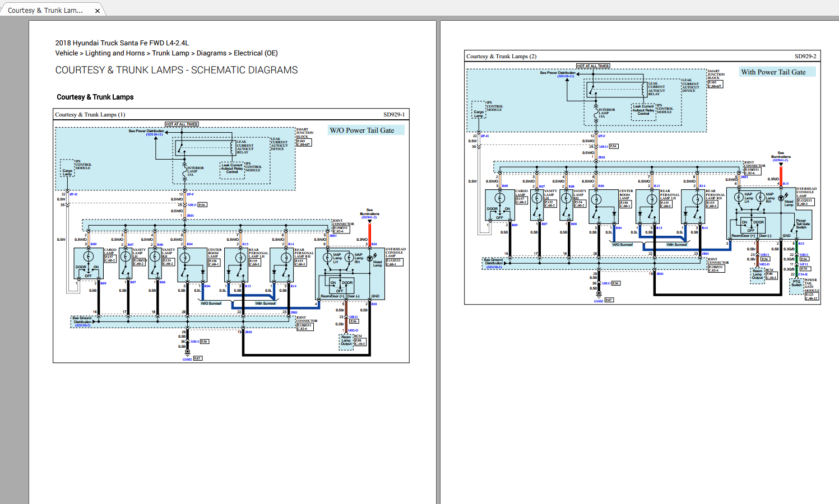This screenshot has width=839, height=504.
Task: Click 'INTERIOR LAMP 15A' fuse in diagram (1)
Action: click(x=195, y=171)
